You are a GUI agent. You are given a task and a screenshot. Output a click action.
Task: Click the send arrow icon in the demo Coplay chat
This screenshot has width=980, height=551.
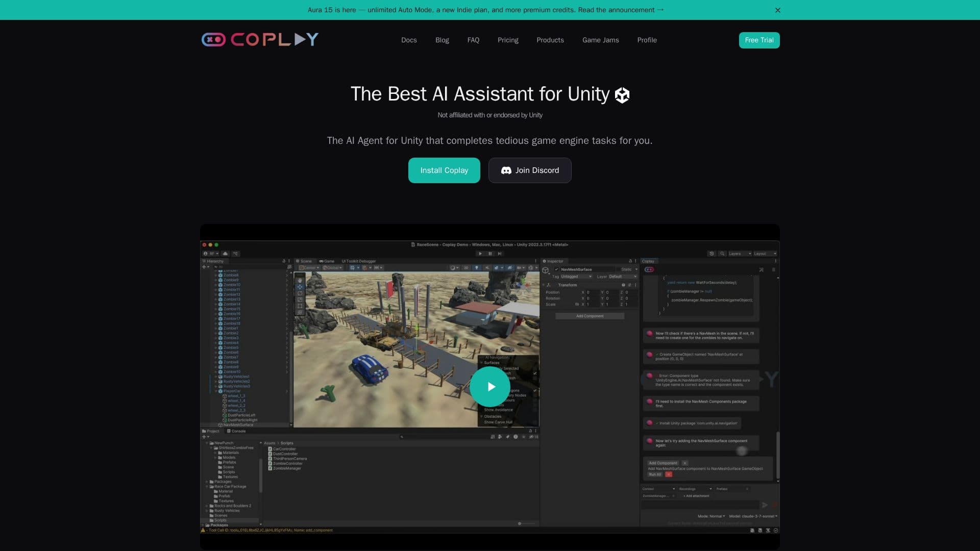765,505
